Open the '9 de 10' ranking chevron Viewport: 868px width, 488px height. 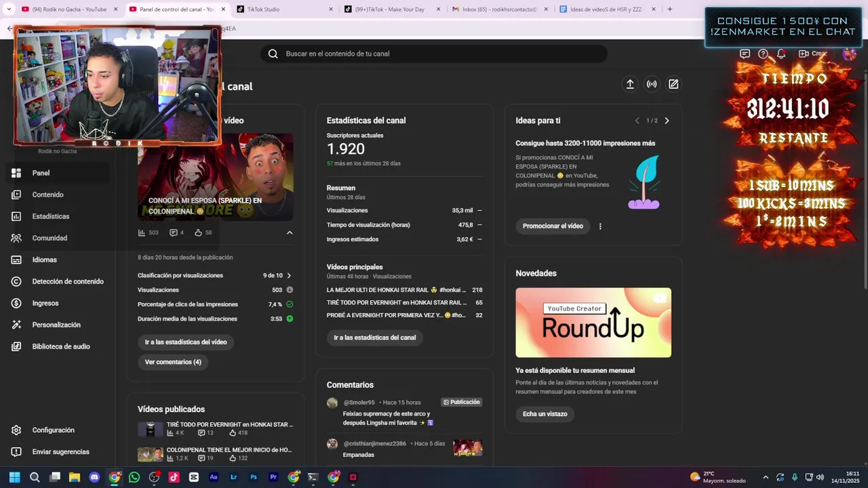[289, 276]
